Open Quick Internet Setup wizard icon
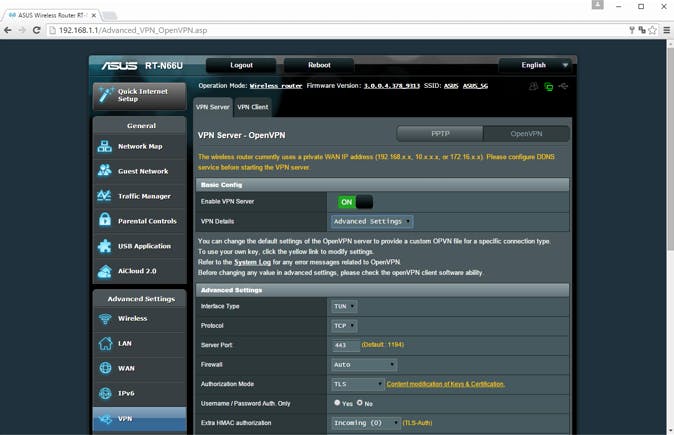The height and width of the screenshot is (435, 674). tap(105, 95)
